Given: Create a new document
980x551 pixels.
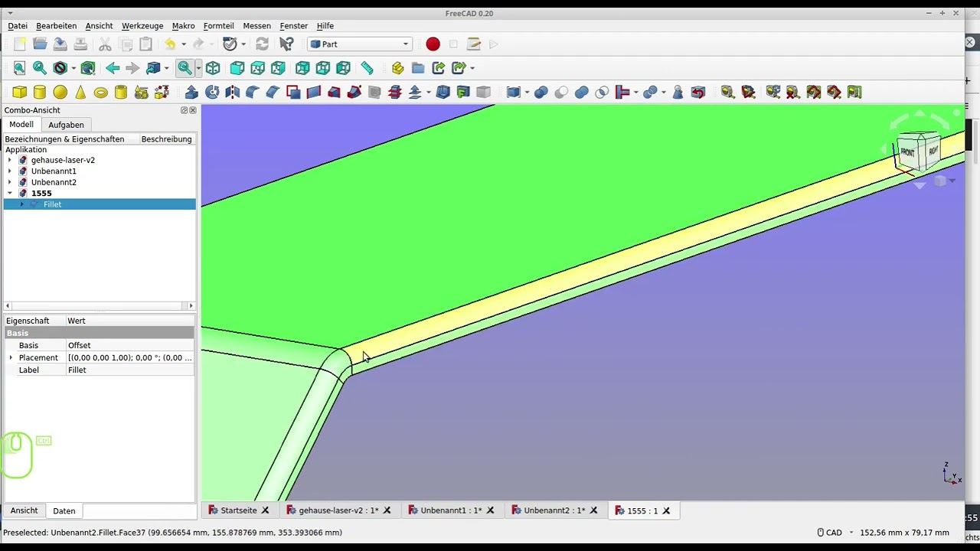Looking at the screenshot, I should coord(20,44).
